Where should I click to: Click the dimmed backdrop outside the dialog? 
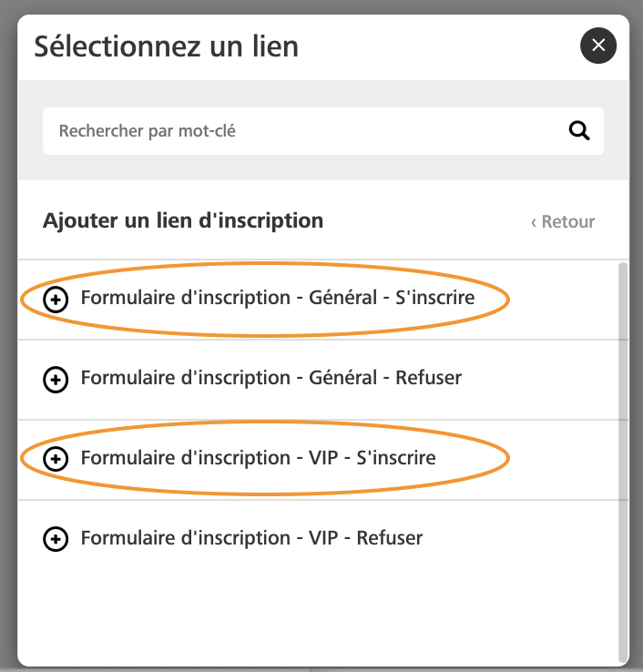coord(7,343)
